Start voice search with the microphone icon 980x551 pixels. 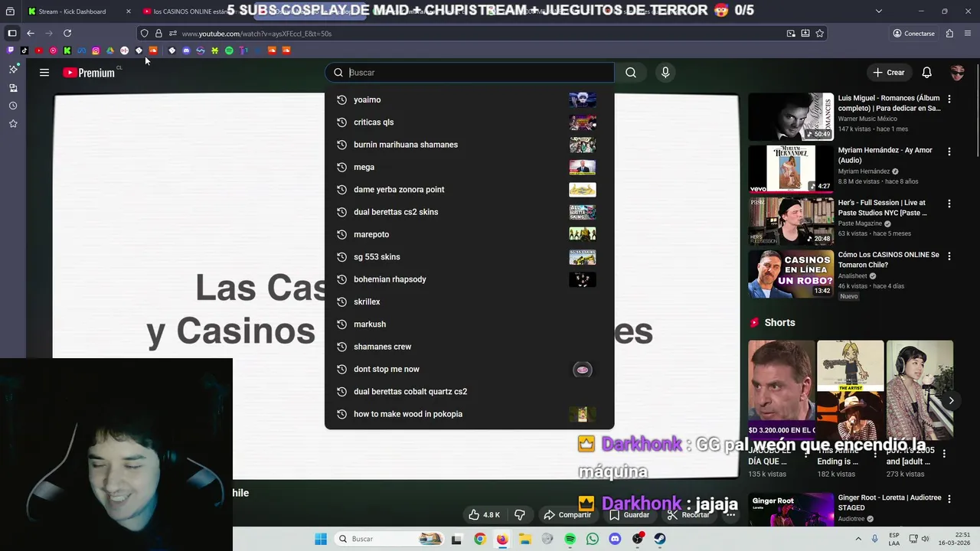[665, 73]
